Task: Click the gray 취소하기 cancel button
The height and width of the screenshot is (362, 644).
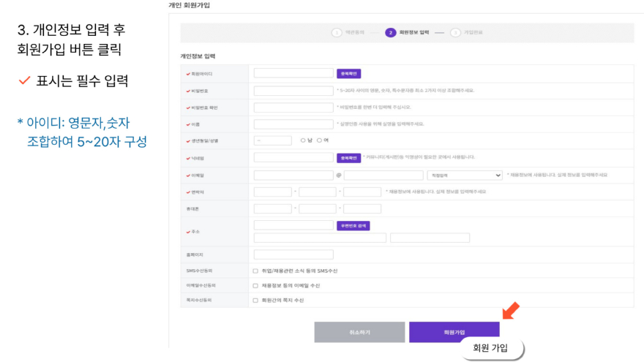Action: pyautogui.click(x=359, y=332)
